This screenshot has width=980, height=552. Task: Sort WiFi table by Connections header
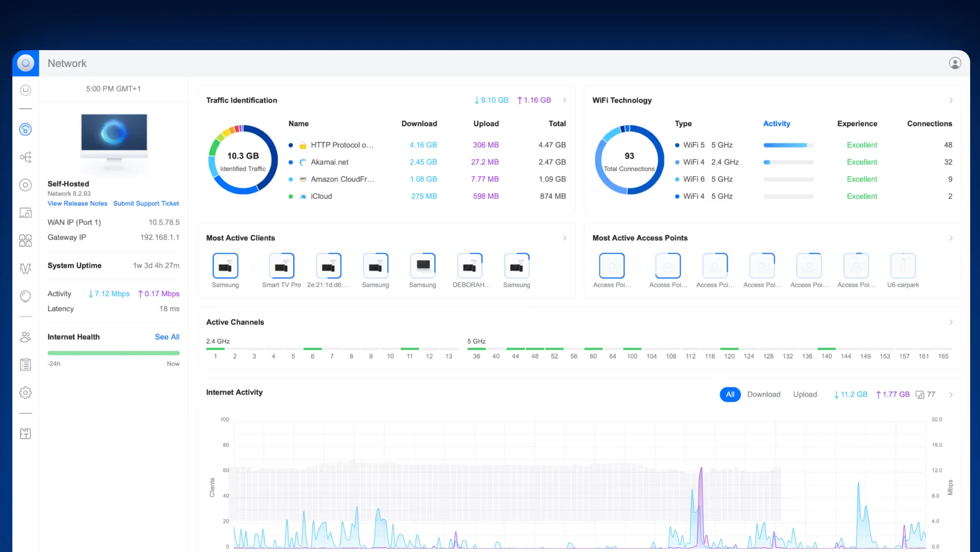click(x=929, y=124)
